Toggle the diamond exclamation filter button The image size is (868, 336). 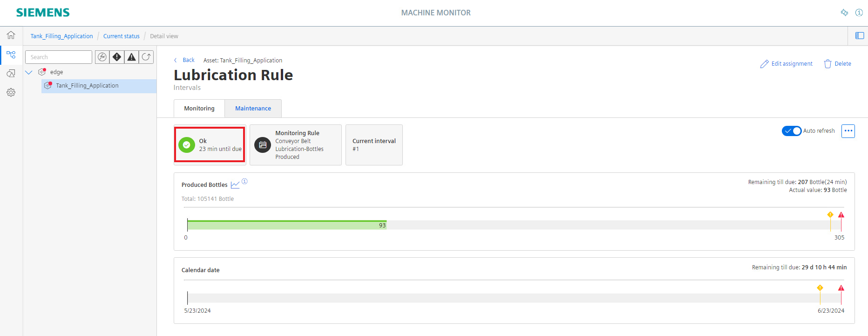(x=117, y=57)
